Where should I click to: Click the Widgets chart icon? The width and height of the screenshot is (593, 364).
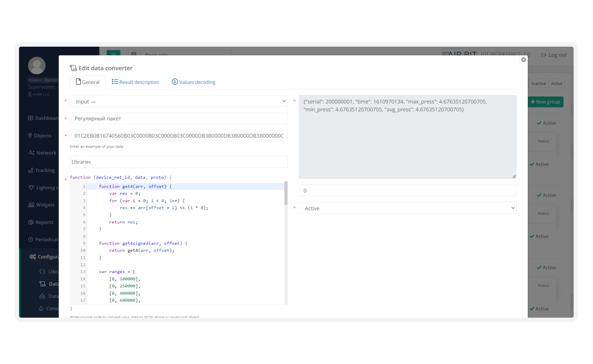click(31, 205)
